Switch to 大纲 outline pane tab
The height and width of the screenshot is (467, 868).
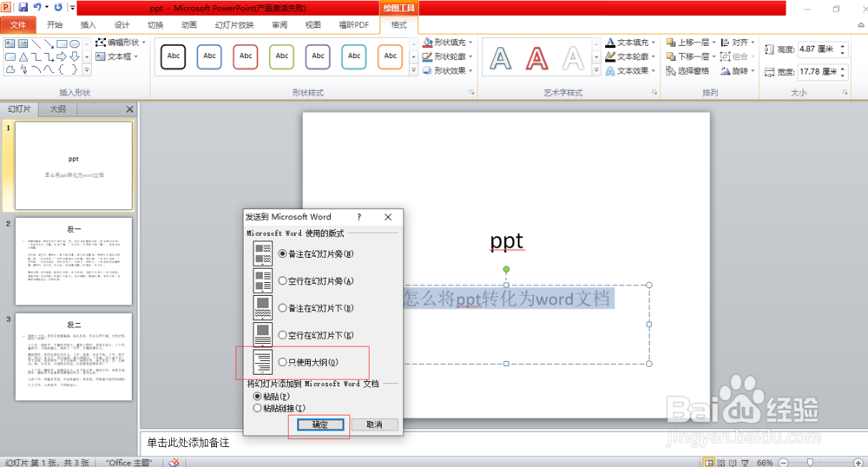pyautogui.click(x=57, y=109)
